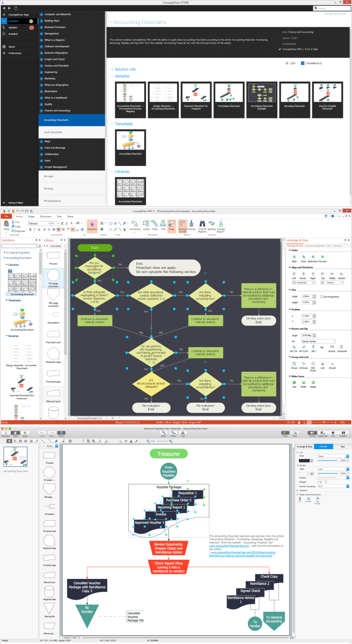
Task: Open the Format tab in the right panel
Action: tap(323, 446)
